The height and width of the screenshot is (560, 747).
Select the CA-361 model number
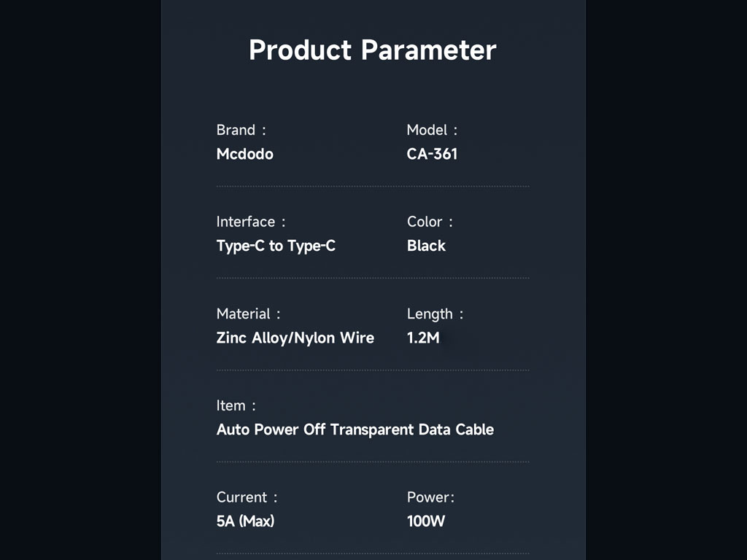click(432, 154)
